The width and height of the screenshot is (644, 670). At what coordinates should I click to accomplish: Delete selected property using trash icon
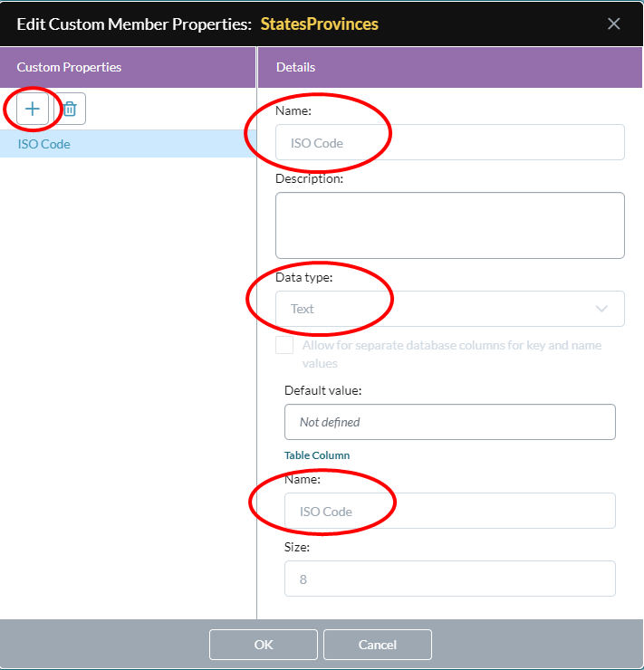click(x=70, y=109)
